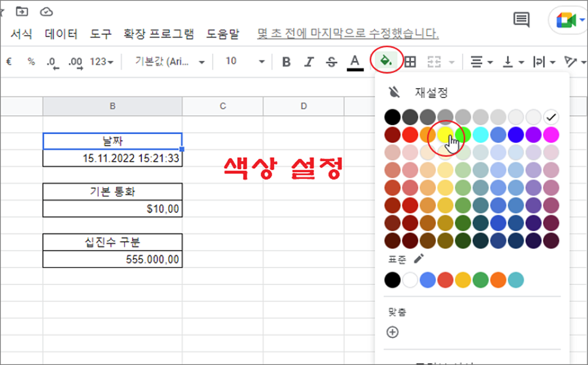The width and height of the screenshot is (588, 365).
Task: Click the cloud save status icon
Action: 46,12
